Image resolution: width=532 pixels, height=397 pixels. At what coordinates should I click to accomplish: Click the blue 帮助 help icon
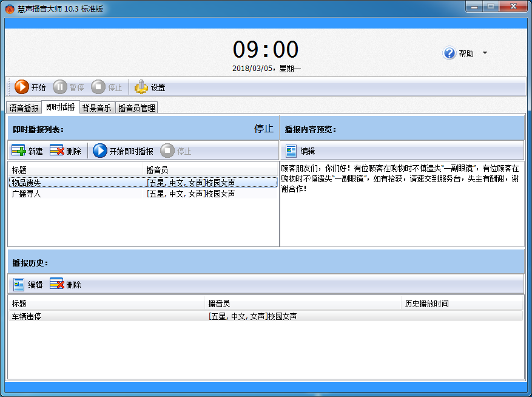pyautogui.click(x=450, y=53)
